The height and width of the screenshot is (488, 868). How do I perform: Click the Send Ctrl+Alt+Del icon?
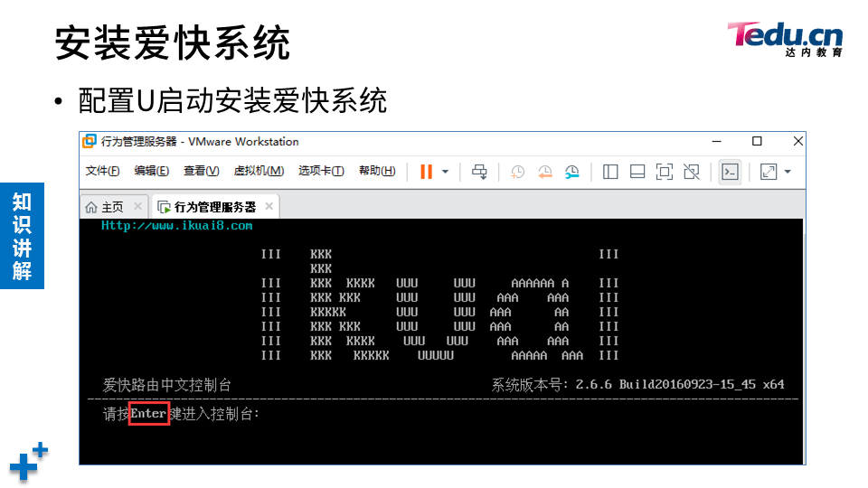click(479, 172)
